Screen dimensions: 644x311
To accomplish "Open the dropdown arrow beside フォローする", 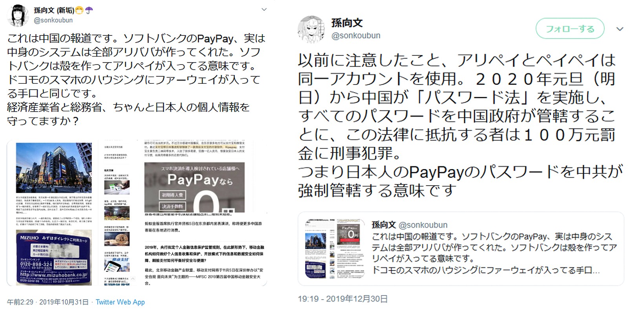I will (x=620, y=29).
